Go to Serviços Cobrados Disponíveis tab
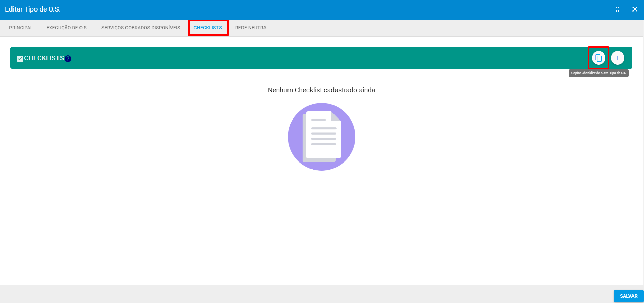The image size is (644, 303). coord(141,28)
